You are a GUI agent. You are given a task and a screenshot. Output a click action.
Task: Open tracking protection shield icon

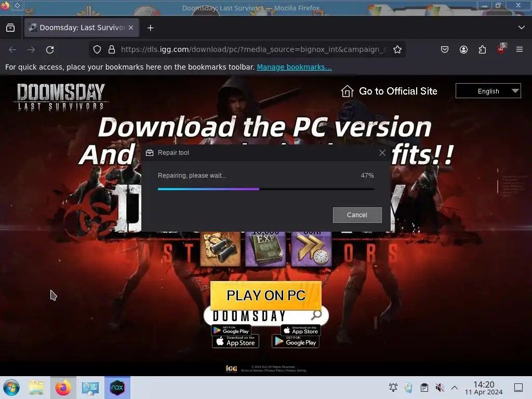[97, 49]
